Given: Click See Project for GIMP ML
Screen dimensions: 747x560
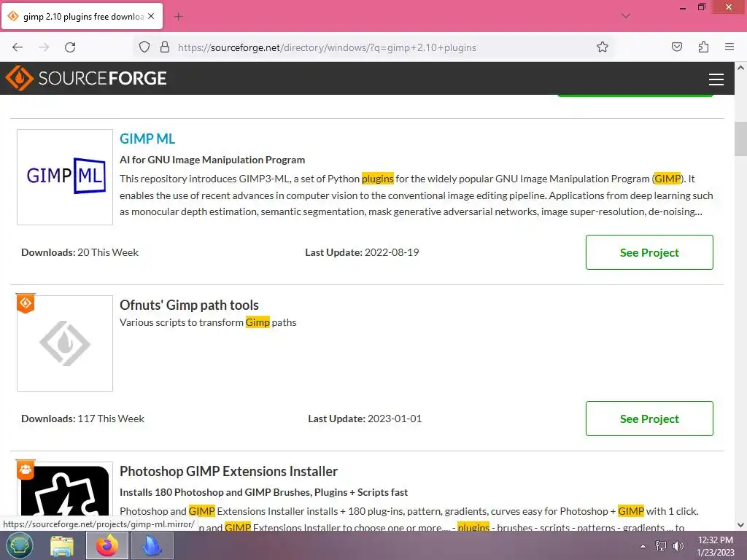Looking at the screenshot, I should tap(649, 252).
